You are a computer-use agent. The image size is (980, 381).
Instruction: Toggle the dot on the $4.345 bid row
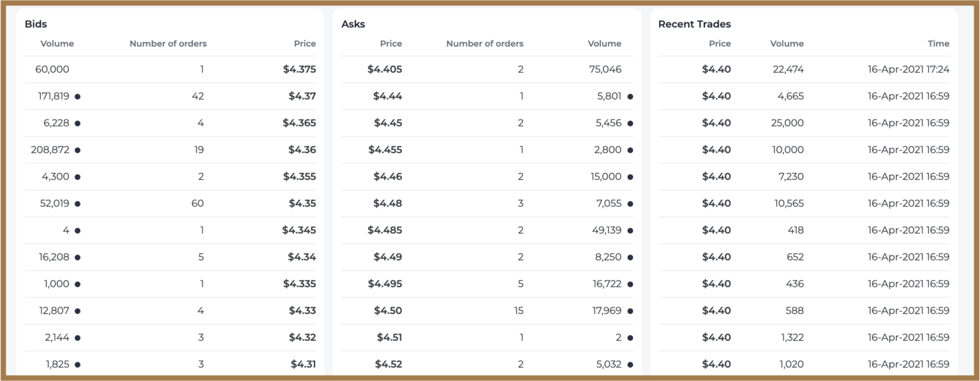(x=77, y=230)
